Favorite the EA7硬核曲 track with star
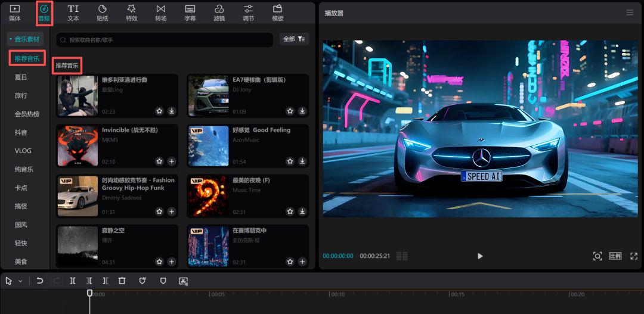 point(290,111)
